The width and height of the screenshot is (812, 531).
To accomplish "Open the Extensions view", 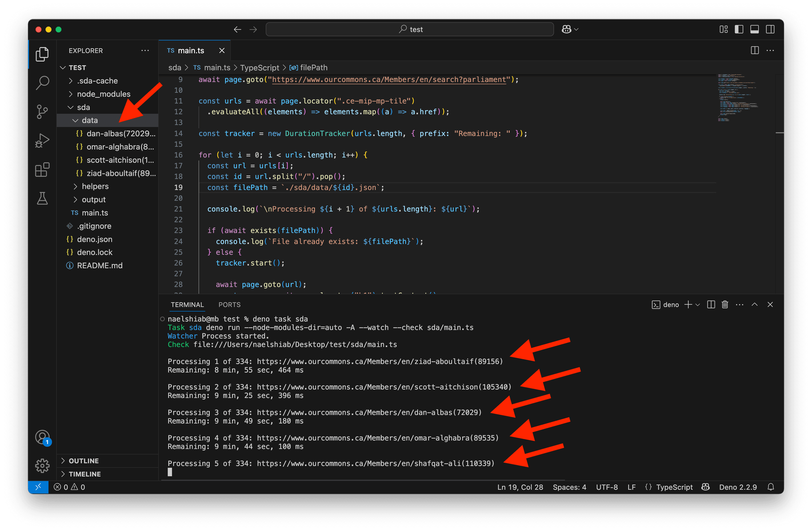I will [42, 169].
